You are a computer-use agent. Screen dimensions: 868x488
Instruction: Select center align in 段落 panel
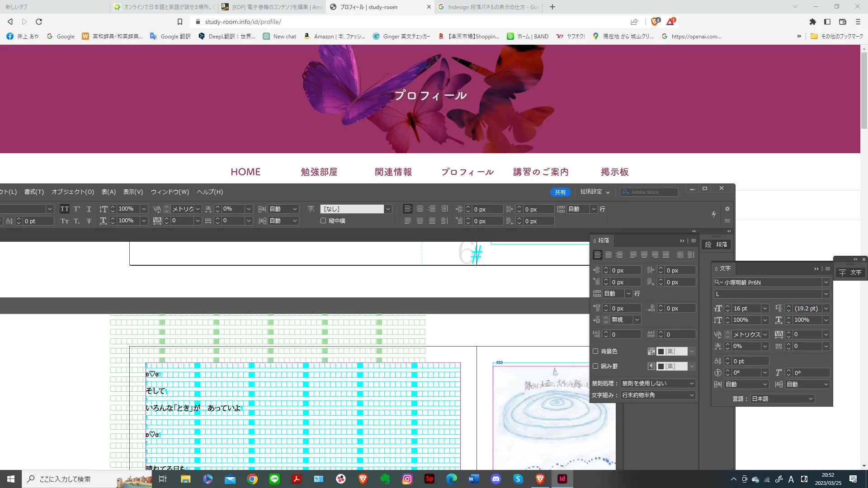pos(609,255)
